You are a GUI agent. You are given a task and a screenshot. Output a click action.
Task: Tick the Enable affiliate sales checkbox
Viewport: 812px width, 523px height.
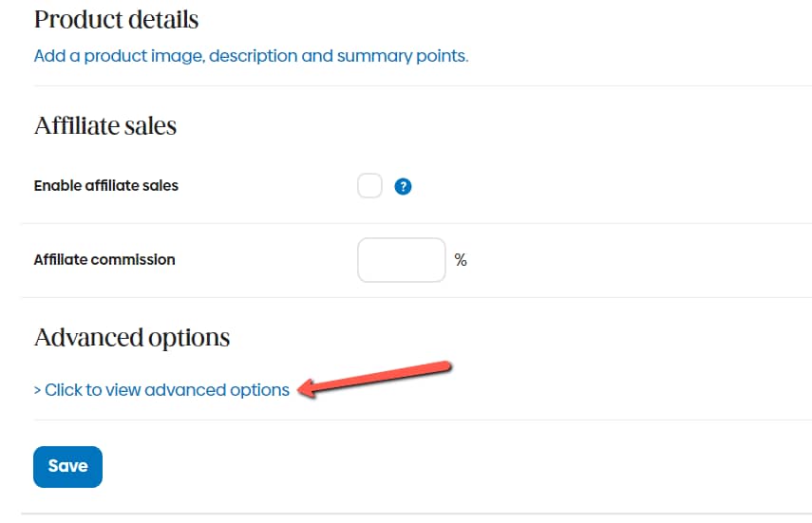pyautogui.click(x=369, y=186)
